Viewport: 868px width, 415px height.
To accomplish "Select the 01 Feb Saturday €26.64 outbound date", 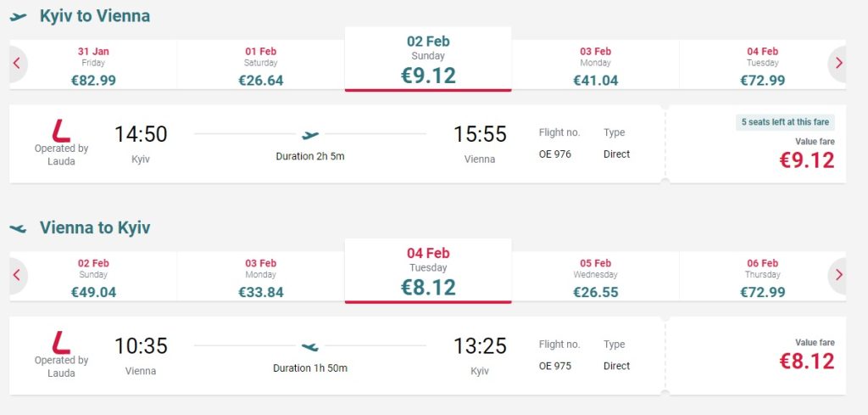I will tap(261, 65).
